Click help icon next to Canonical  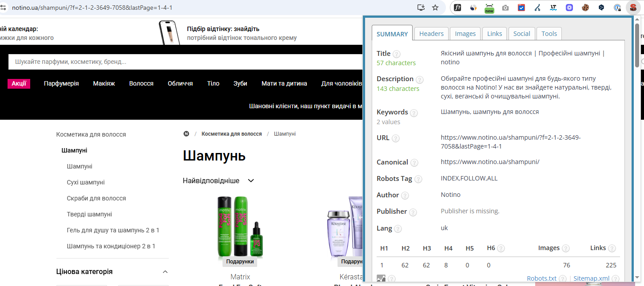[x=414, y=163]
